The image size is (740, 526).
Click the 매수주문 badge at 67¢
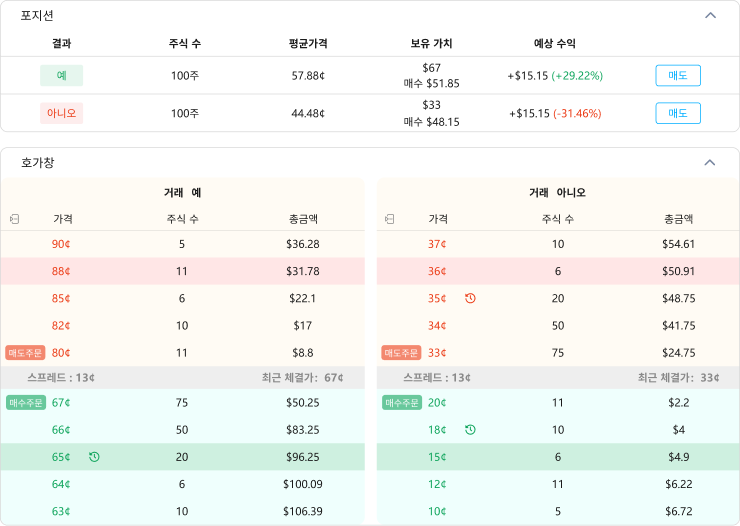click(25, 403)
